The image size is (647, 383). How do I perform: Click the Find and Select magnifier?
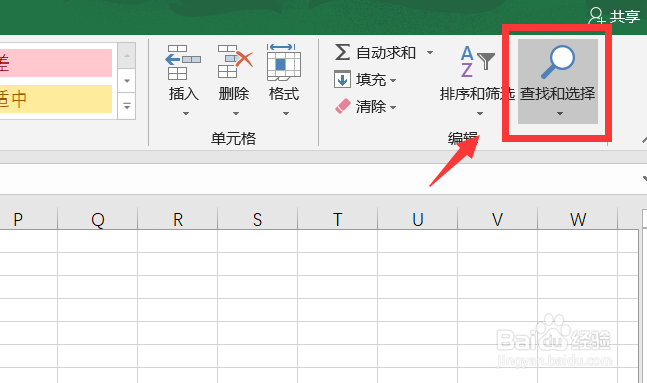558,62
